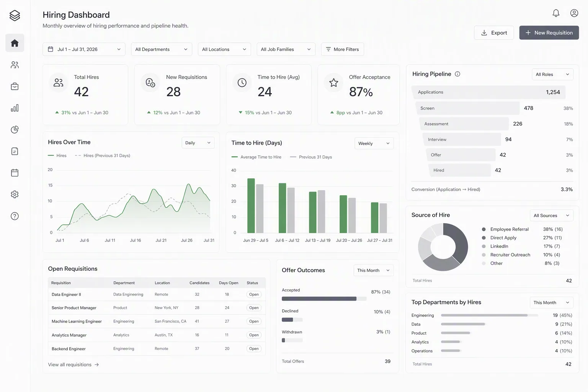Screen dimensions: 588x392
Task: Open the Jul 1 – Jul 31, 2026 date picker
Action: (84, 49)
